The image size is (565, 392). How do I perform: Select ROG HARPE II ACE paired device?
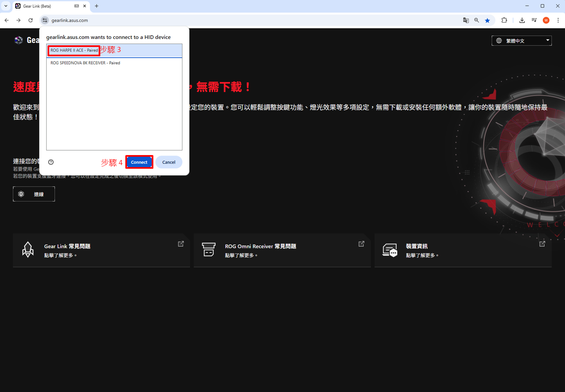pyautogui.click(x=114, y=50)
